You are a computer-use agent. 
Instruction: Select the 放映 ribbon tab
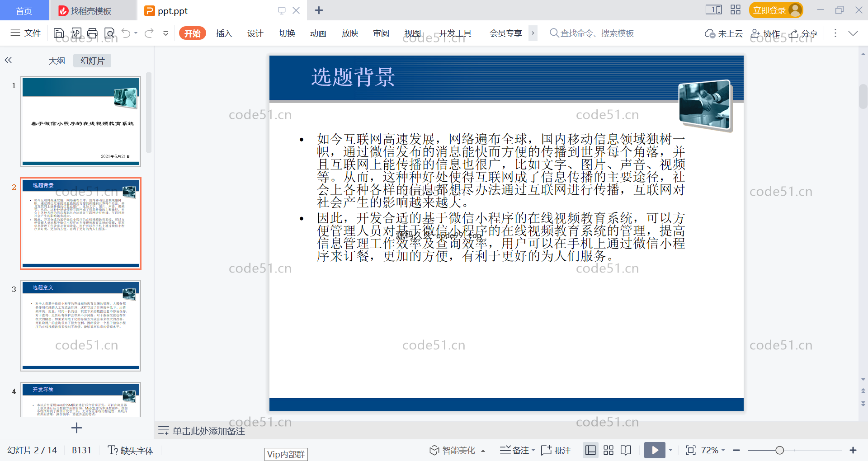tap(350, 33)
